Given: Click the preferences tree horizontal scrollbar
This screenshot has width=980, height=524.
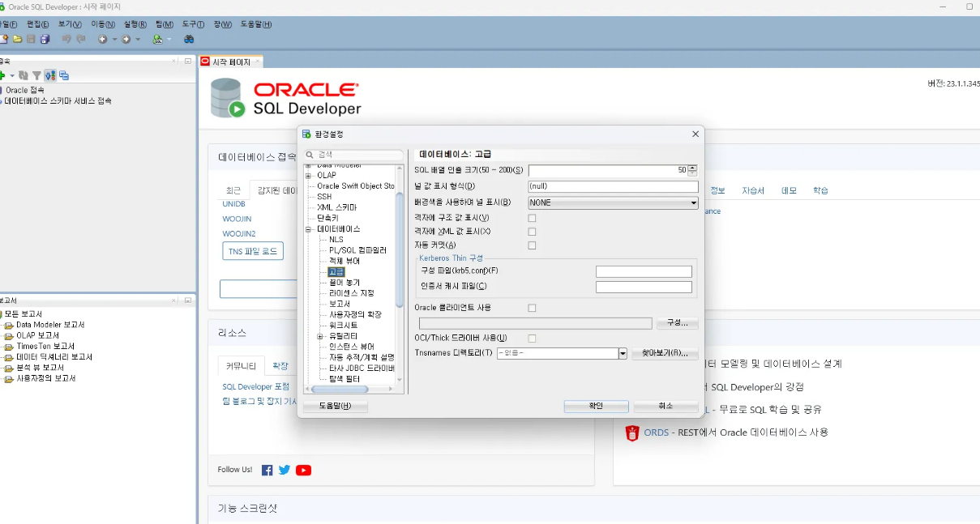Looking at the screenshot, I should pos(339,390).
